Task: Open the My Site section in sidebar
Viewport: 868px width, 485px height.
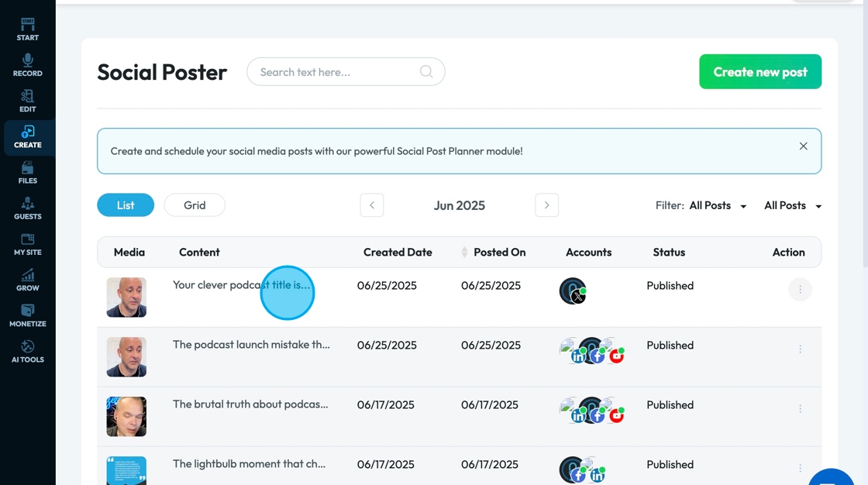Action: coord(28,244)
